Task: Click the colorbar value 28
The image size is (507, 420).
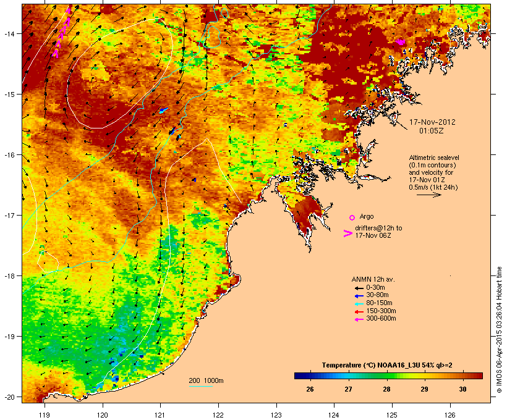Action: click(x=386, y=389)
